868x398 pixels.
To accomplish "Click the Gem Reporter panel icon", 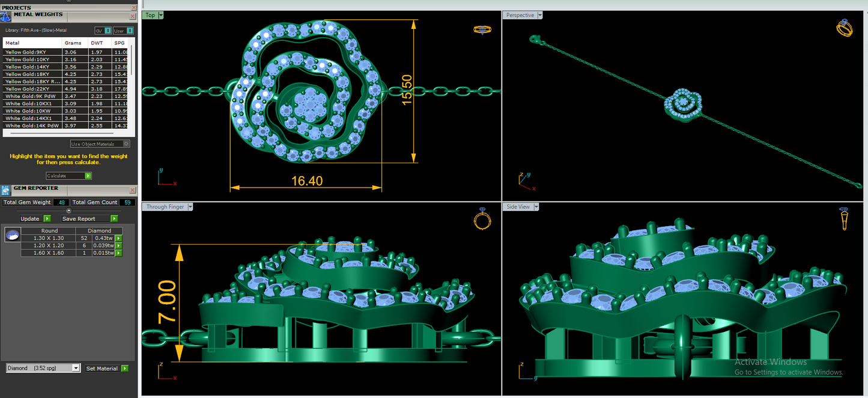I will click(5, 191).
